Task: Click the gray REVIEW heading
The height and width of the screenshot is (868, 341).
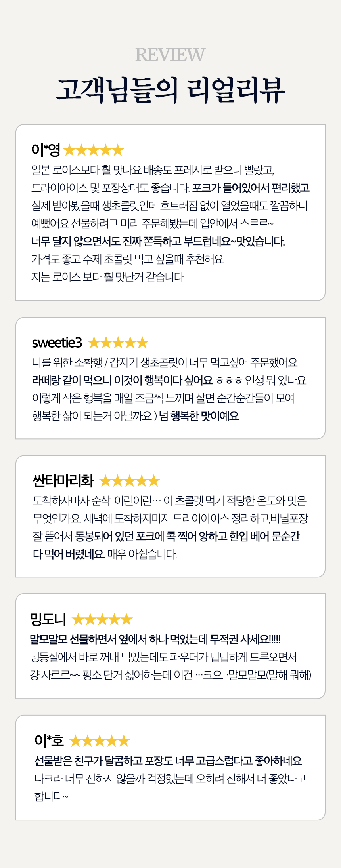Action: pos(170,55)
